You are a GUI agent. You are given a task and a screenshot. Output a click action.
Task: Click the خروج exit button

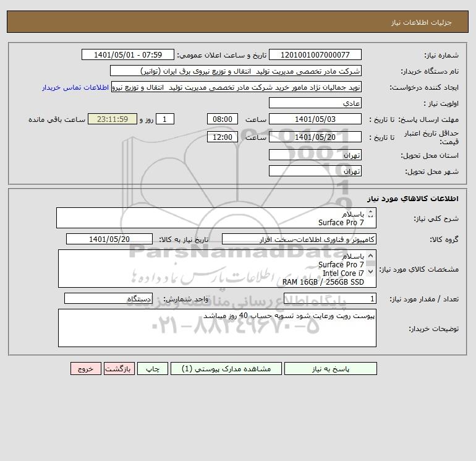[85, 369]
